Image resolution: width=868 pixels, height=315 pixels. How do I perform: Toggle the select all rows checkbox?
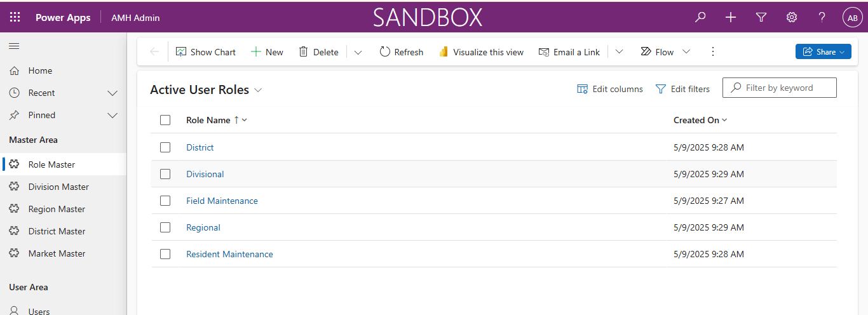(165, 120)
